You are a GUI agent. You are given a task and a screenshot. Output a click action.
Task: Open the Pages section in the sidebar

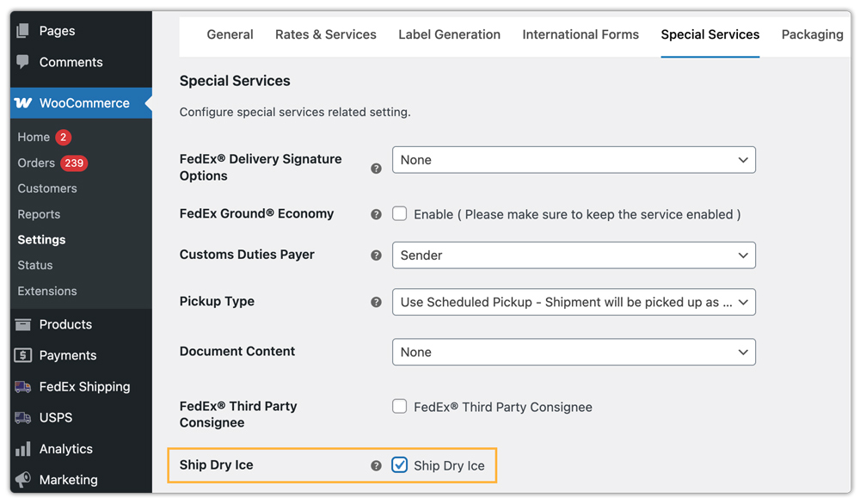pos(21,31)
